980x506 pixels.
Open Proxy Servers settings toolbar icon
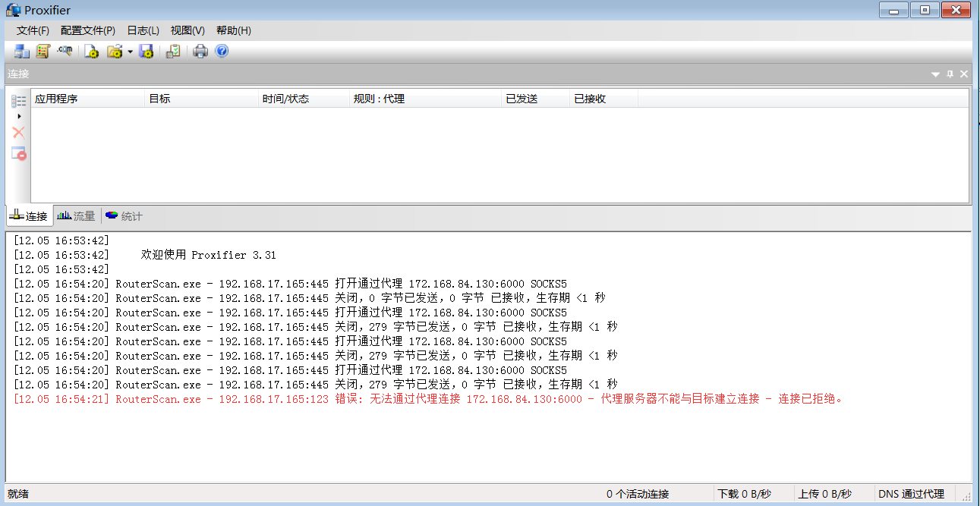(21, 52)
